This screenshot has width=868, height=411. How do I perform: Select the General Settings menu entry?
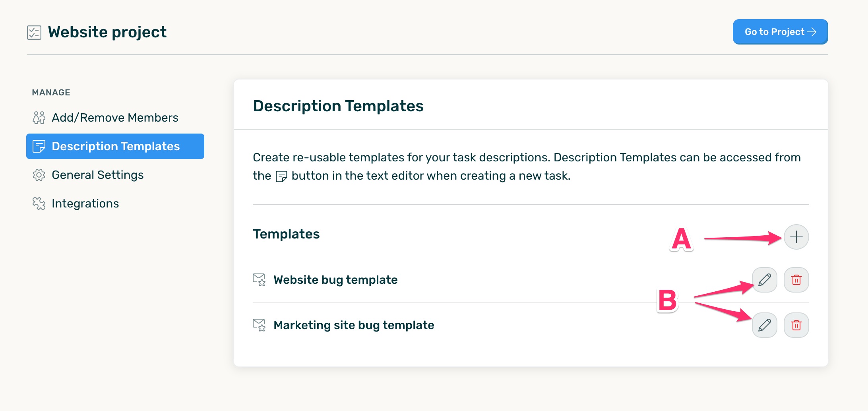pos(98,174)
